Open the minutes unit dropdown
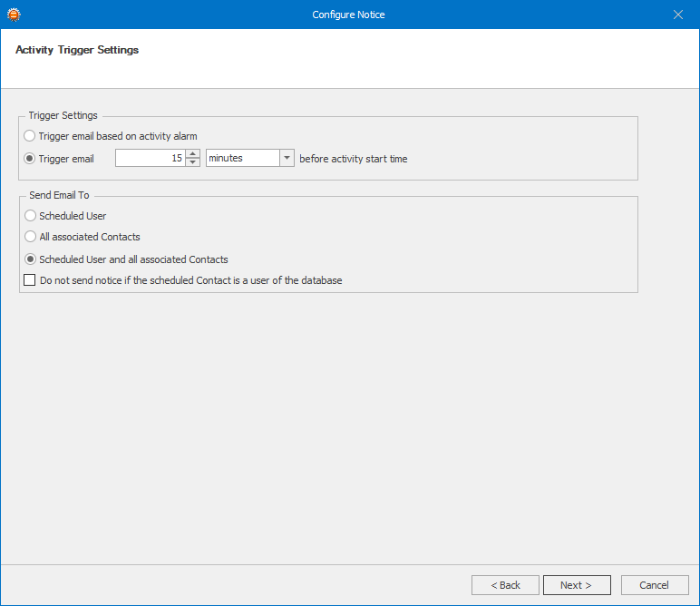 (287, 158)
